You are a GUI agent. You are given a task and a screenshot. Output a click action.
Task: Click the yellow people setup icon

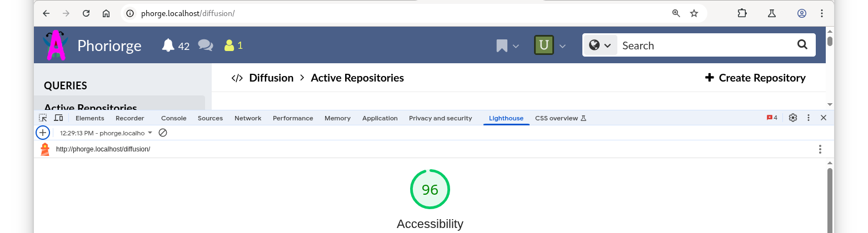coord(229,45)
